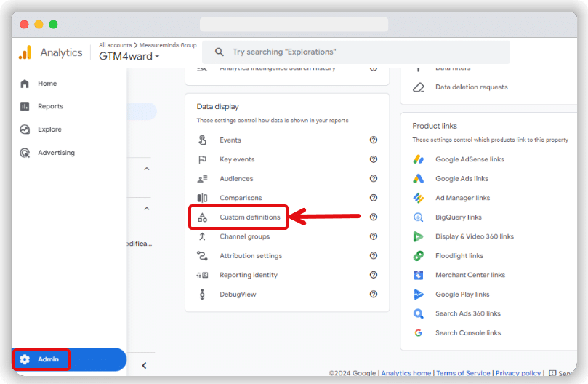Open Advertising in the sidebar

[56, 153]
